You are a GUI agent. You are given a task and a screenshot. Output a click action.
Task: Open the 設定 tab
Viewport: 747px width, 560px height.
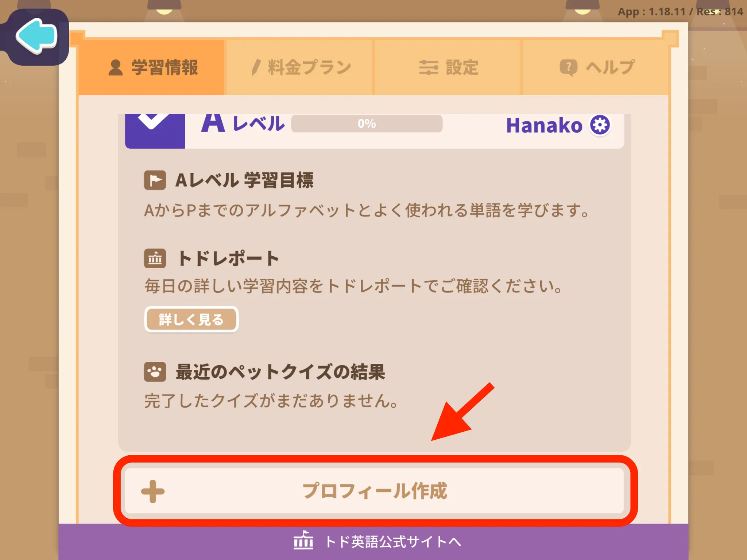pyautogui.click(x=448, y=67)
